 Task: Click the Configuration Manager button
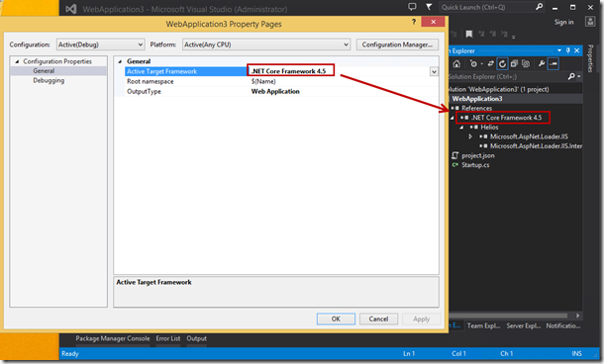coord(397,45)
